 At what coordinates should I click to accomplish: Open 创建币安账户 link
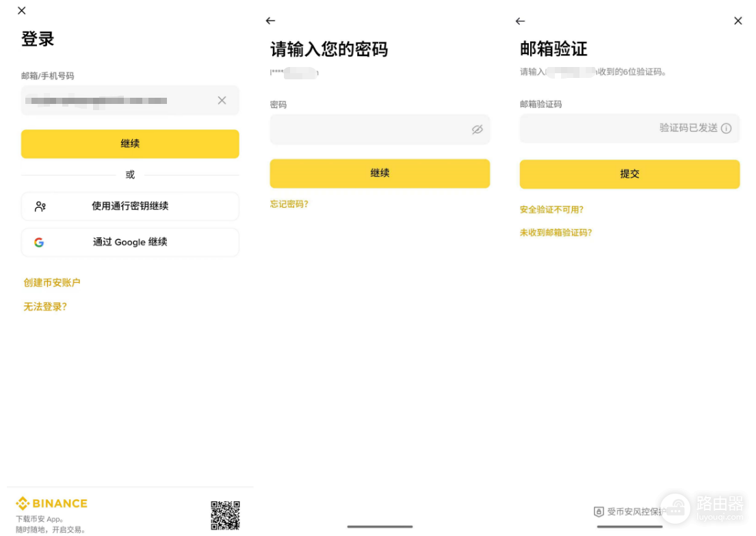pos(52,282)
